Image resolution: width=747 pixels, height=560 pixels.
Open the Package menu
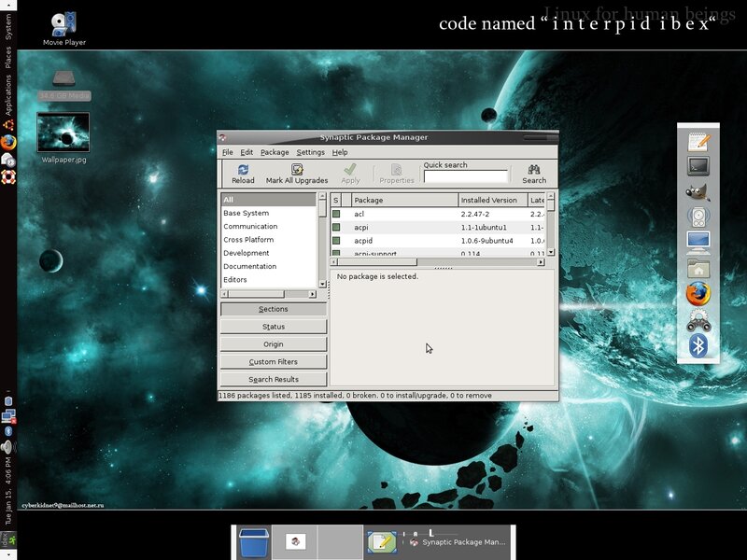(x=275, y=152)
